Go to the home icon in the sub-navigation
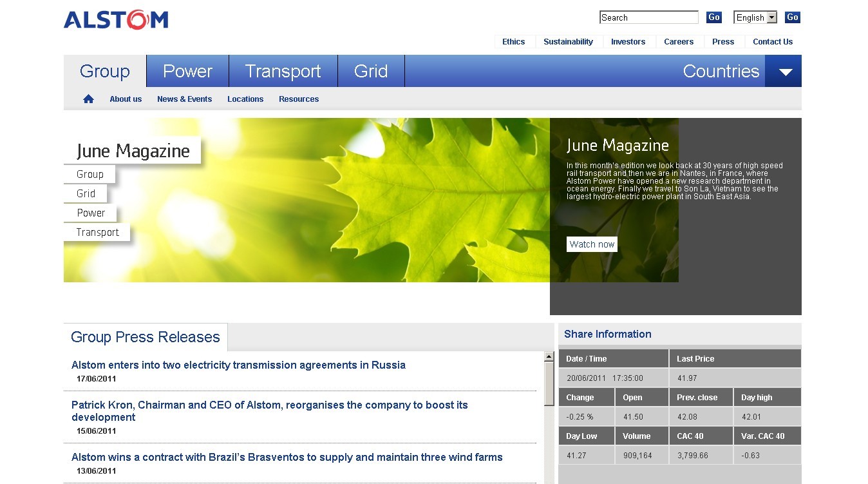868x484 pixels. pos(88,99)
